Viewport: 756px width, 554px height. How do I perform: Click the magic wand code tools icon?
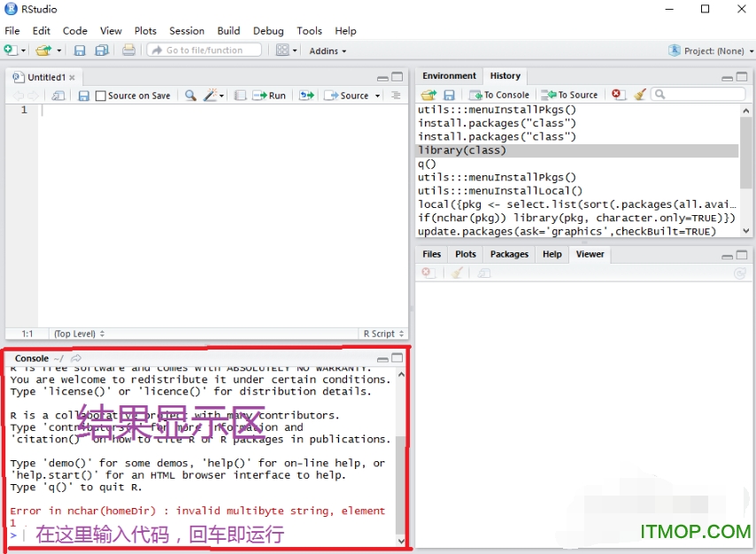coord(208,96)
